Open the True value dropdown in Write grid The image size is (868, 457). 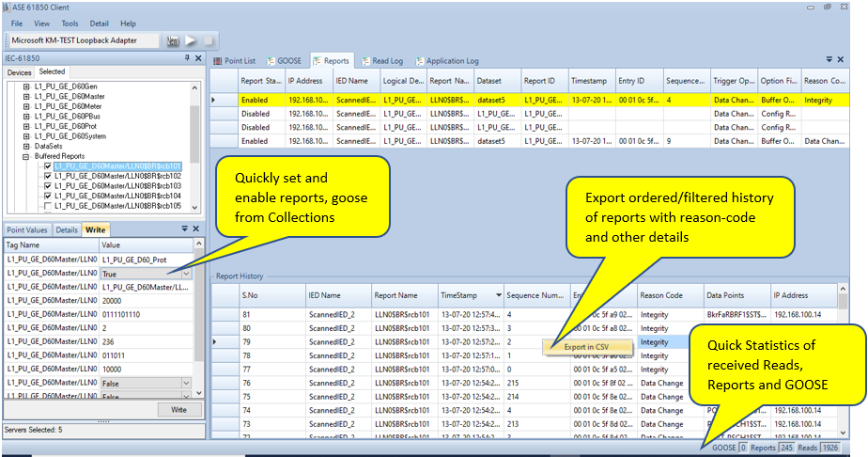point(187,274)
